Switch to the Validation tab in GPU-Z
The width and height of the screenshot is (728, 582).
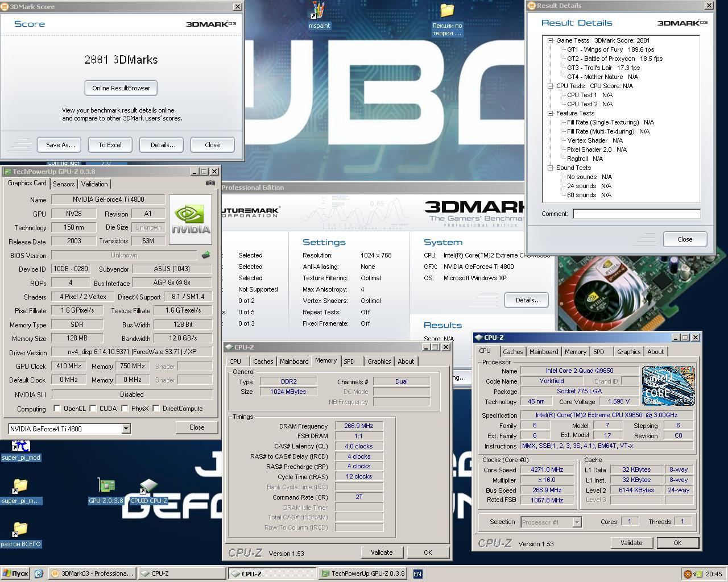point(94,184)
